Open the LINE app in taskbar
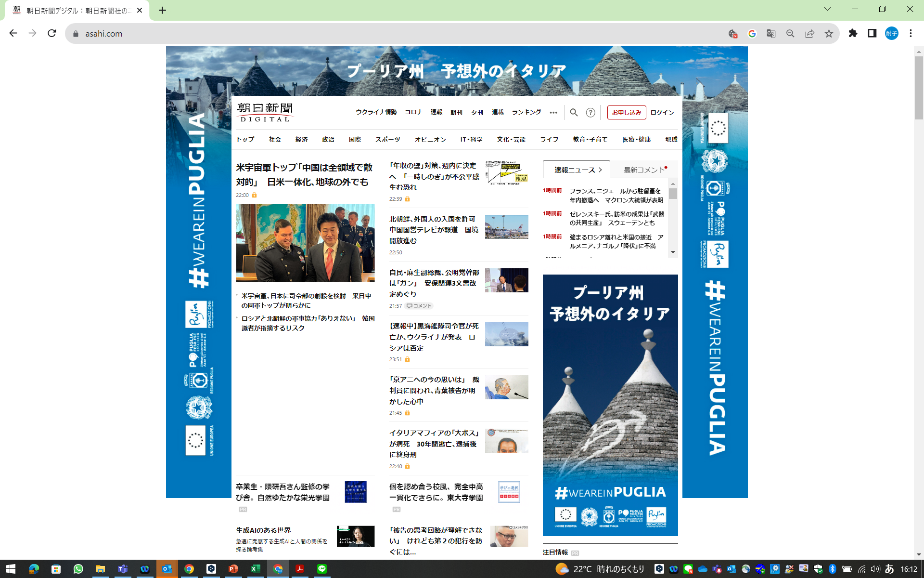This screenshot has height=578, width=924. (x=322, y=569)
